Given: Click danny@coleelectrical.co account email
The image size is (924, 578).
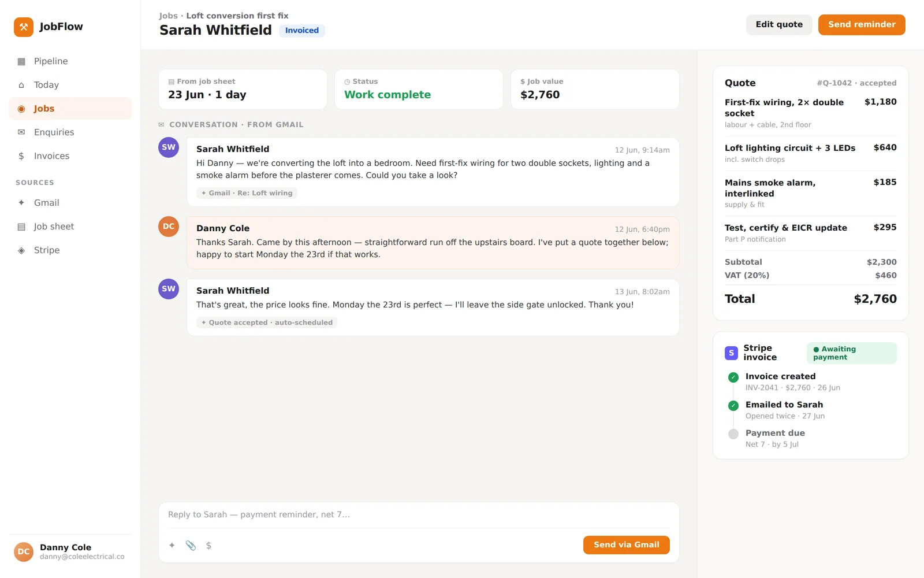Looking at the screenshot, I should pyautogui.click(x=82, y=557).
